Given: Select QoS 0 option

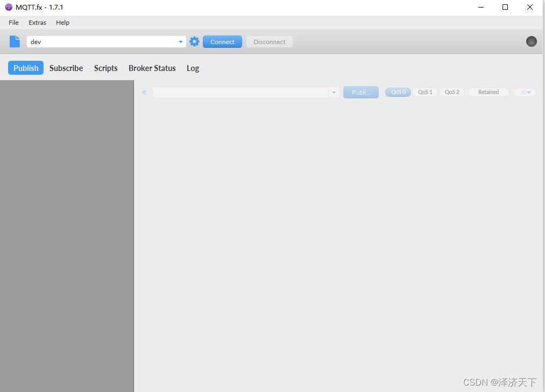Looking at the screenshot, I should [x=398, y=92].
